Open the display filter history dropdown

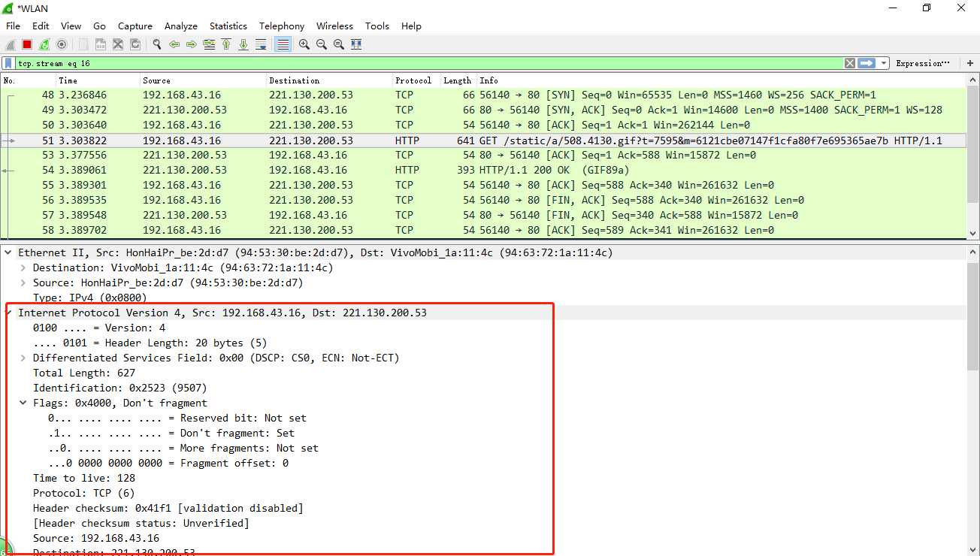pos(884,64)
